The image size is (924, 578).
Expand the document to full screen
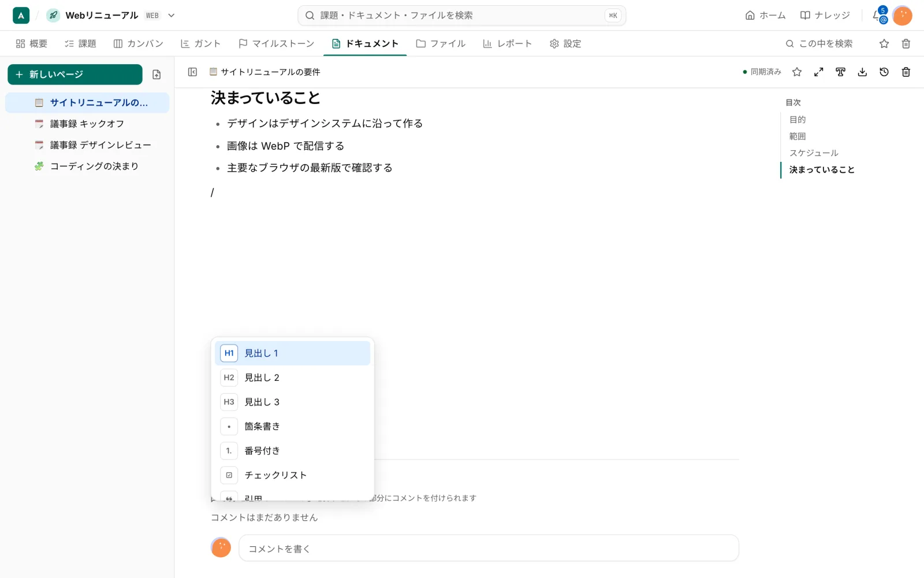(819, 72)
